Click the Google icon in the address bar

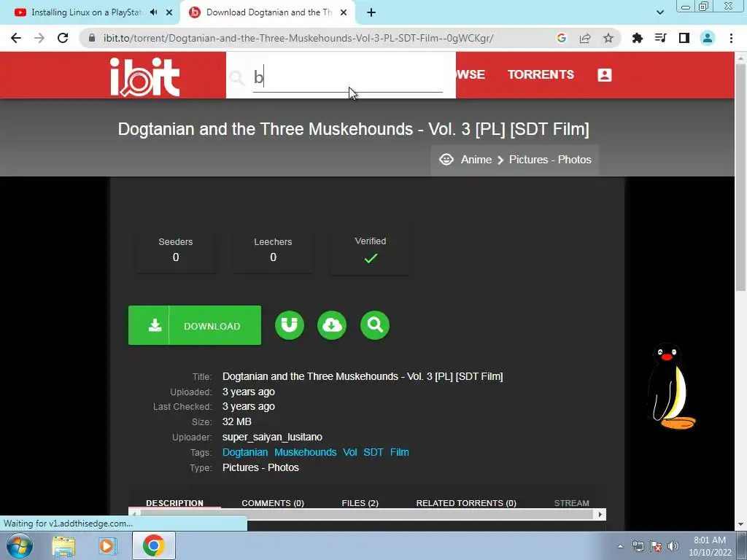pos(562,38)
